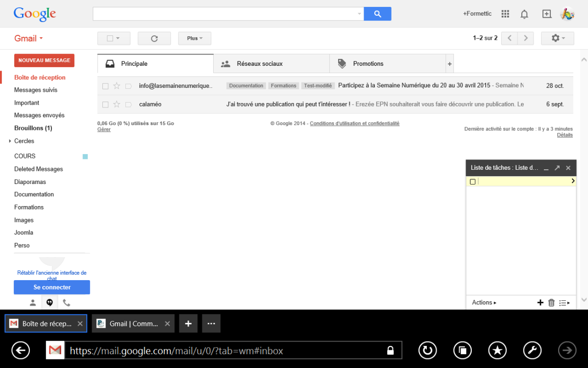
Task: Reload page with browser refresh button
Action: coord(427,350)
